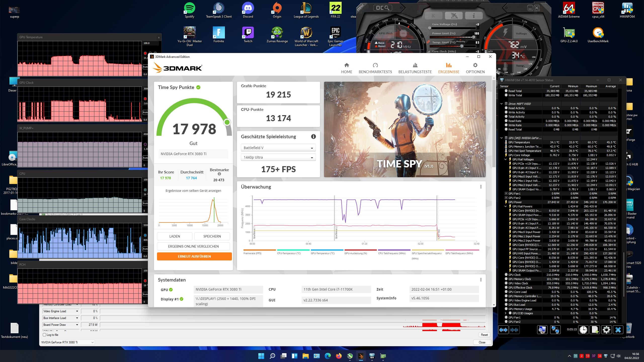Click Afterburner jet fighter logo button

[x=454, y=16]
